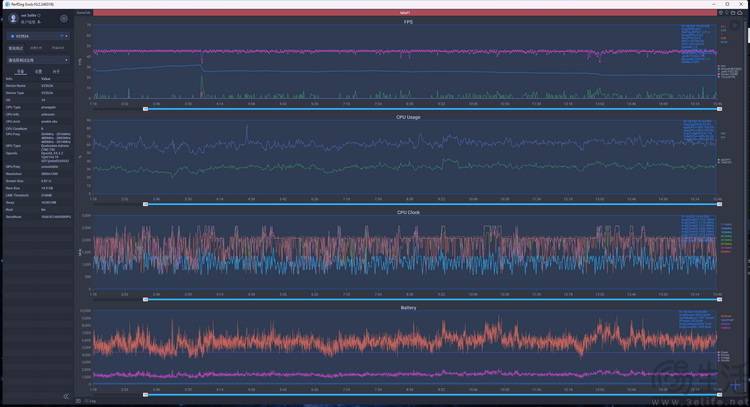The image size is (750, 407).
Task: Click the Battery chart title
Action: click(408, 308)
